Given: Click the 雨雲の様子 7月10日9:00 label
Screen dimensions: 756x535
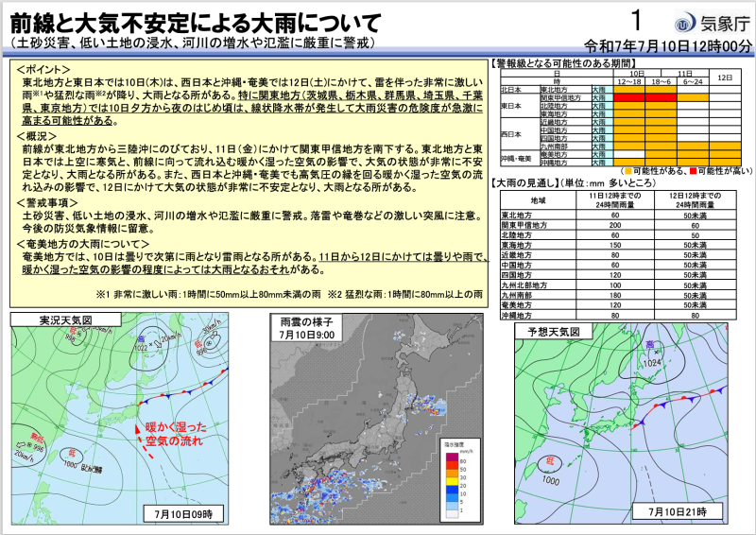Looking at the screenshot, I should pyautogui.click(x=306, y=328).
